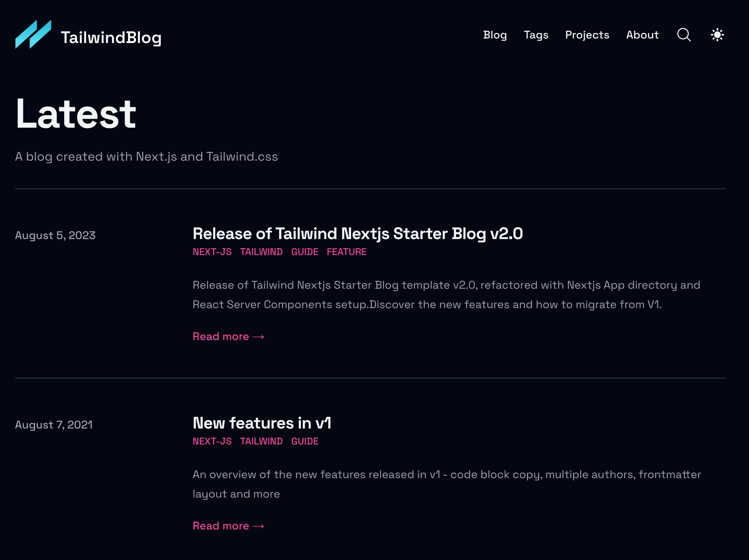Viewport: 749px width, 560px height.
Task: Open the search panel using the magnifier icon
Action: 683,35
